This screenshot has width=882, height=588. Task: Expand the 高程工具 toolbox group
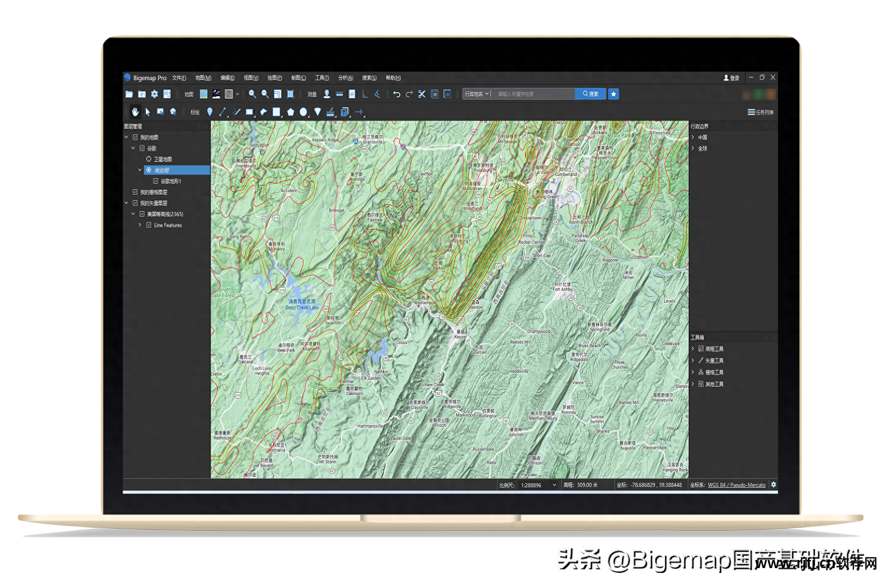(x=693, y=349)
